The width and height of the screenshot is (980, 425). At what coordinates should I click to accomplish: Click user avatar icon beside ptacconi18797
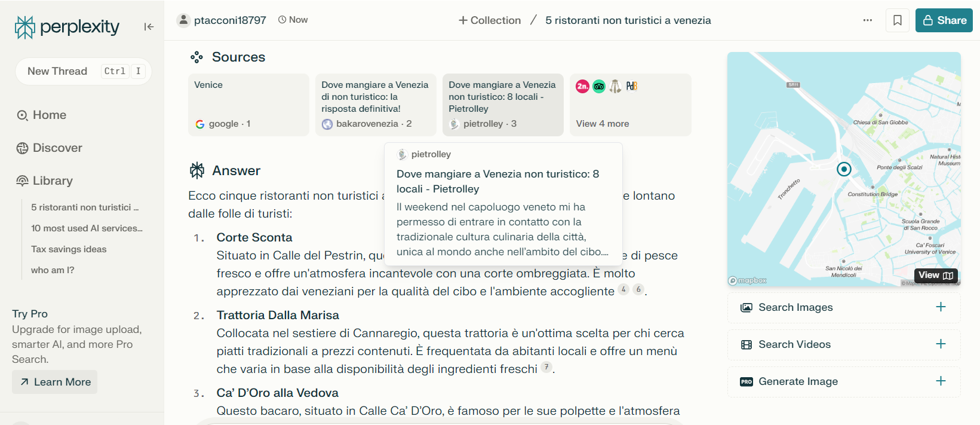pos(183,20)
